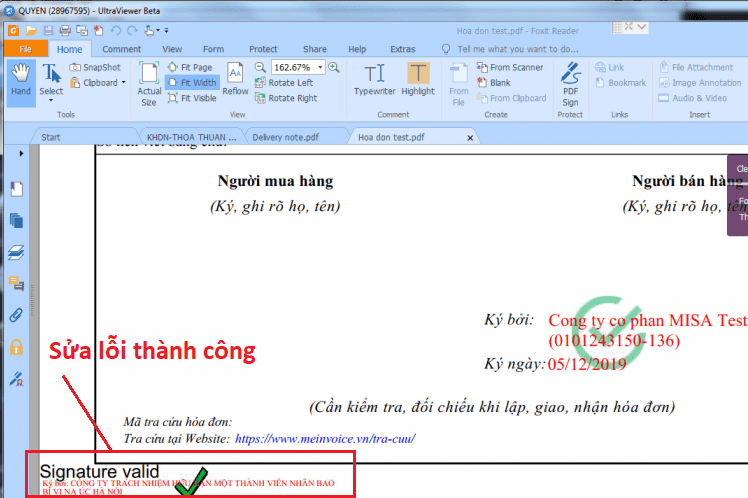
Task: Switch to KHDN-THOA THUAN document tab
Action: (191, 137)
